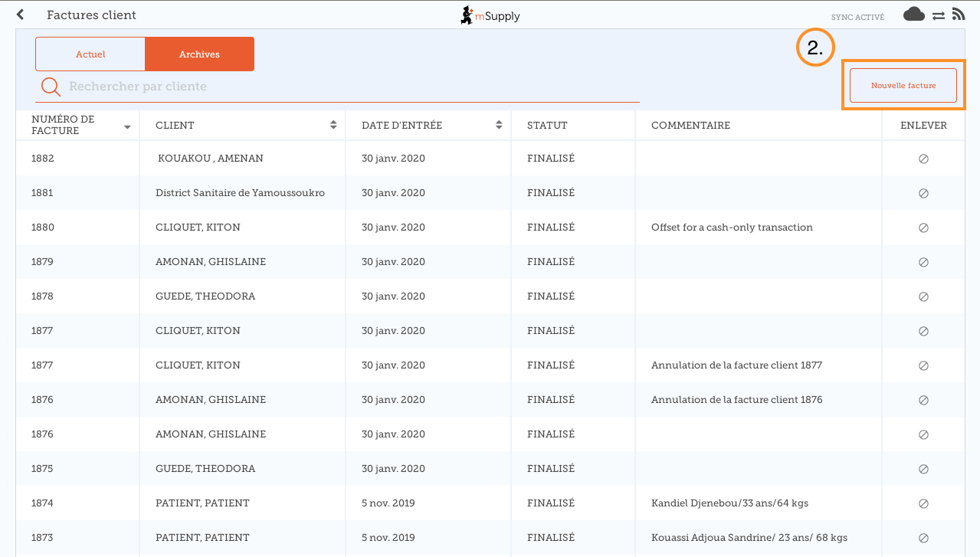Switch to the Actuel tab

[90, 54]
